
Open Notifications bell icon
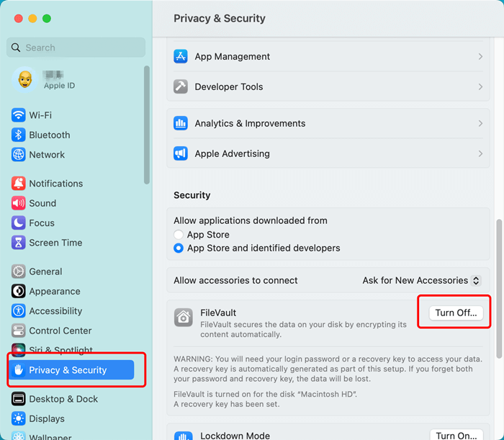pyautogui.click(x=18, y=184)
